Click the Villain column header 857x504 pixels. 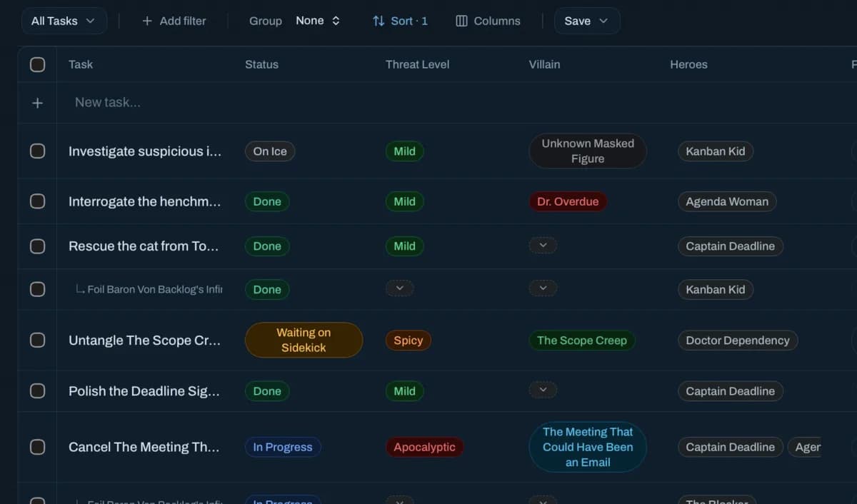click(544, 64)
